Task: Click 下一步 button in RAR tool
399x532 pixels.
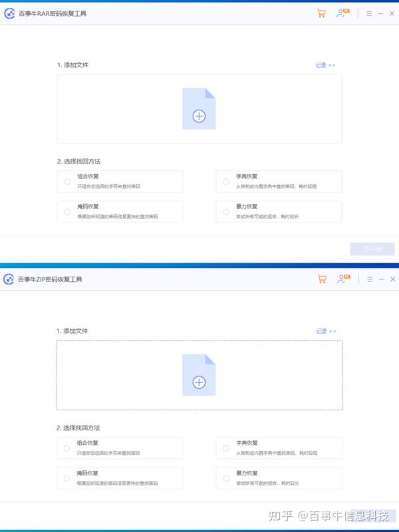Action: click(x=372, y=249)
